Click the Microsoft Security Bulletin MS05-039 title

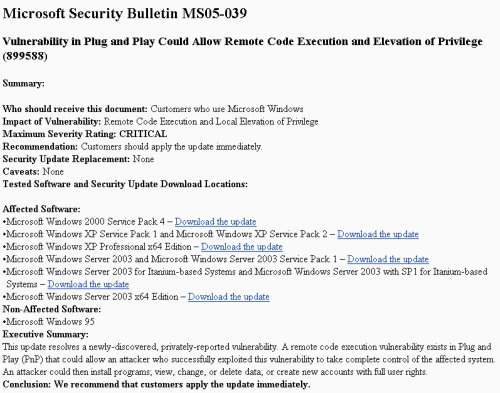tap(125, 13)
